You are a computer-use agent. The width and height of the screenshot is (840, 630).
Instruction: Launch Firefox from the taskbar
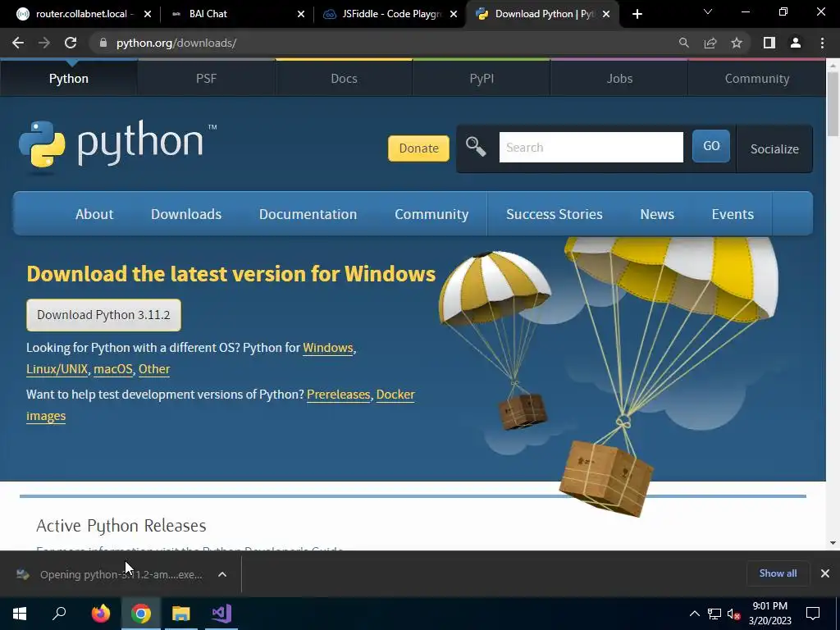click(100, 614)
